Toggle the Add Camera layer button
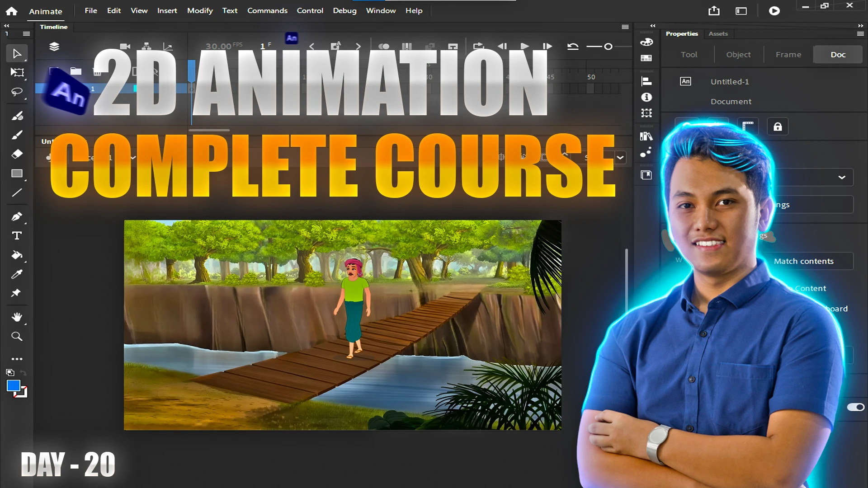 coord(125,46)
